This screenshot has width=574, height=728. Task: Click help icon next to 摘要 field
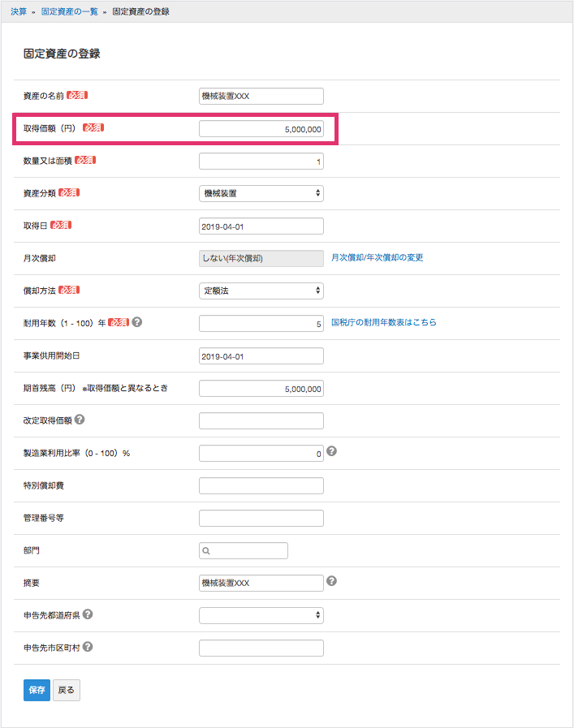coord(331,581)
